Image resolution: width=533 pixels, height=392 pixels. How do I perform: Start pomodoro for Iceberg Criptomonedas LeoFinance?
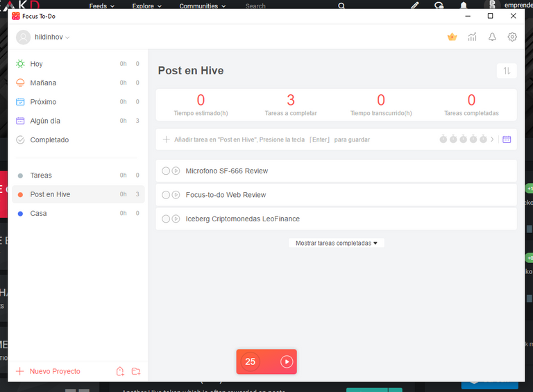point(176,219)
